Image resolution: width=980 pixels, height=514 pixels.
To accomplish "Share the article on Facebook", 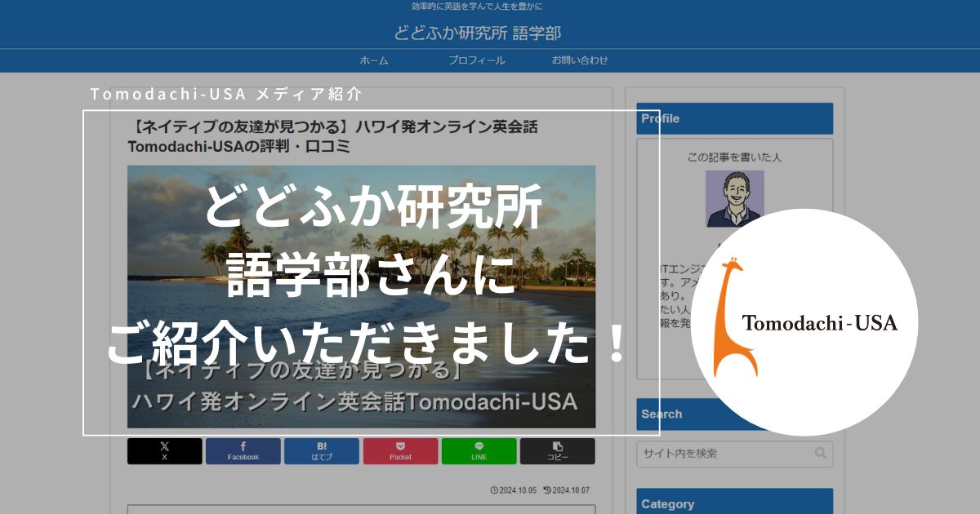I will point(243,451).
